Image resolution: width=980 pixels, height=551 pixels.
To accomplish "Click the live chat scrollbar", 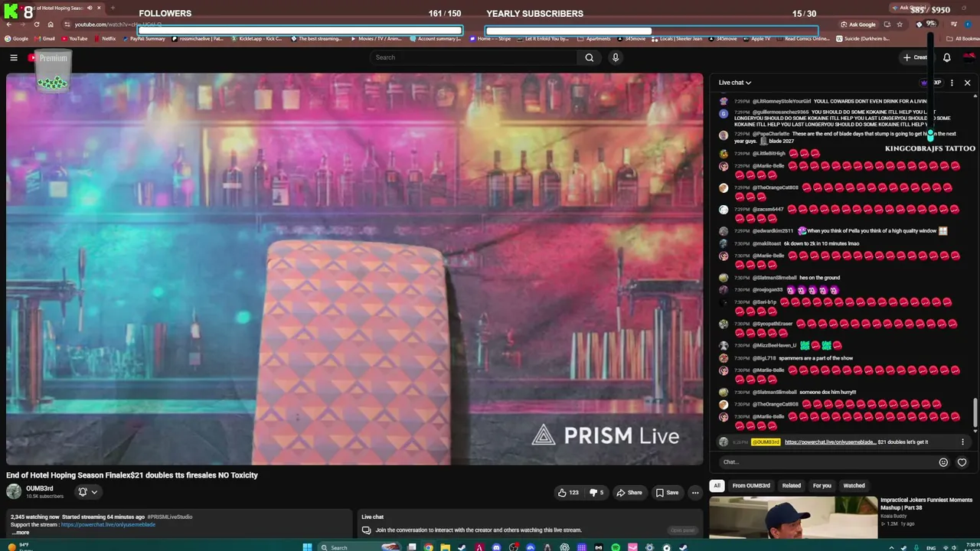I will point(975,412).
